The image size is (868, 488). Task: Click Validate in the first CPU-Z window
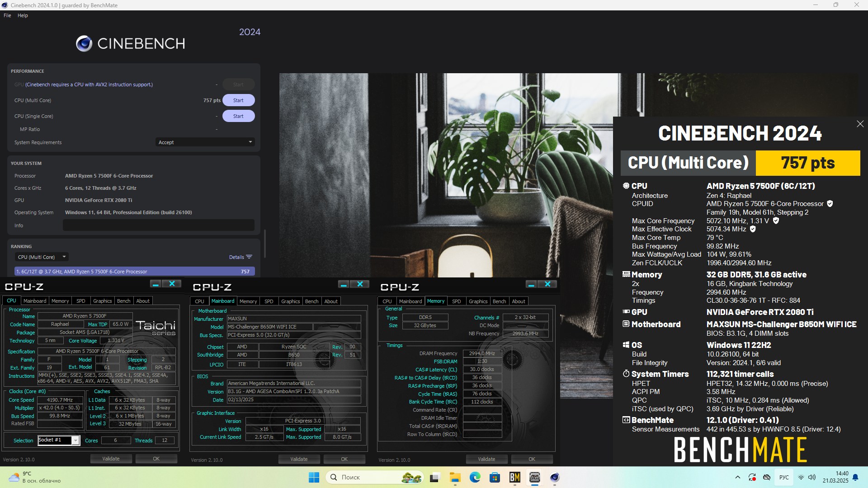click(111, 459)
